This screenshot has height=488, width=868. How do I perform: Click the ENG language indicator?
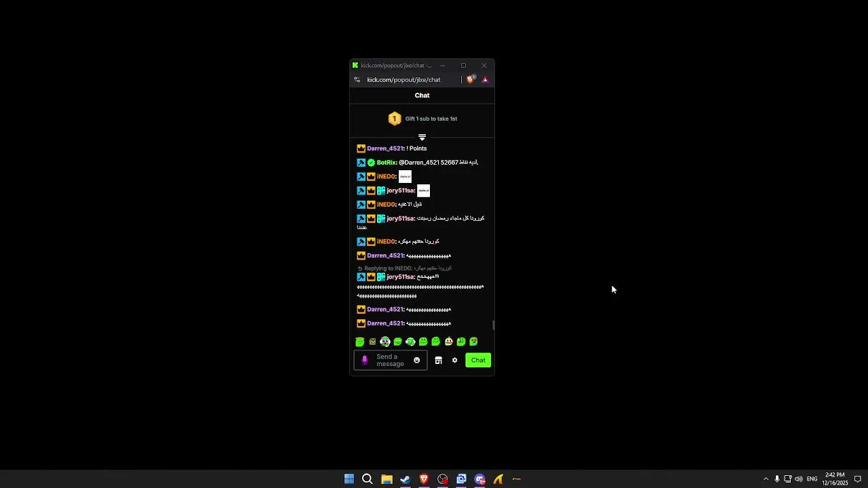point(812,479)
